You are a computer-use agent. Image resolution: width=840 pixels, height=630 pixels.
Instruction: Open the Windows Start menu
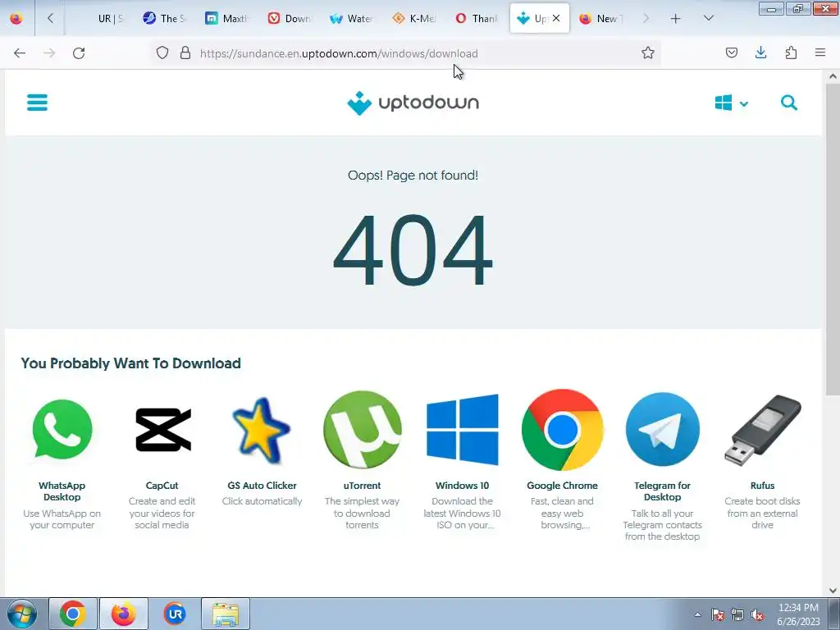[x=21, y=614]
